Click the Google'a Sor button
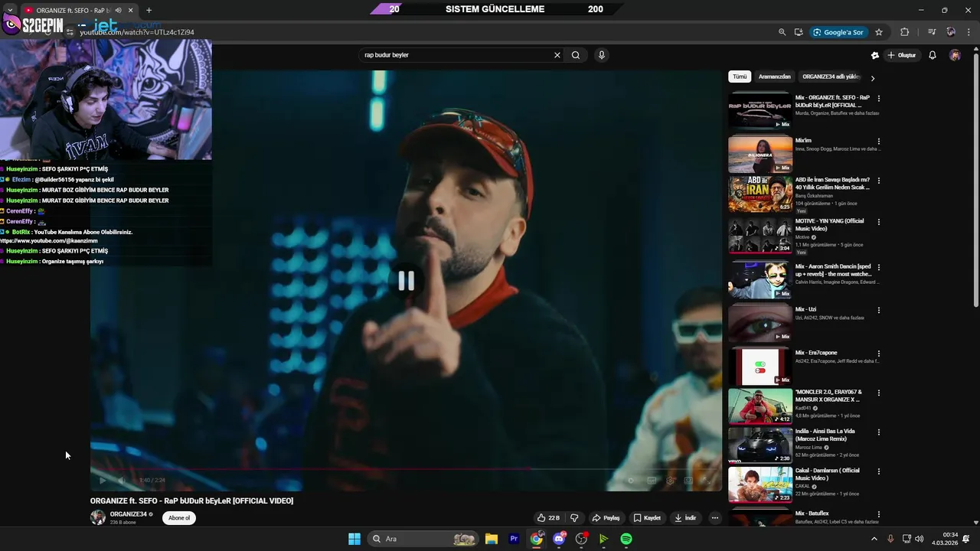The height and width of the screenshot is (551, 980). pyautogui.click(x=839, y=32)
